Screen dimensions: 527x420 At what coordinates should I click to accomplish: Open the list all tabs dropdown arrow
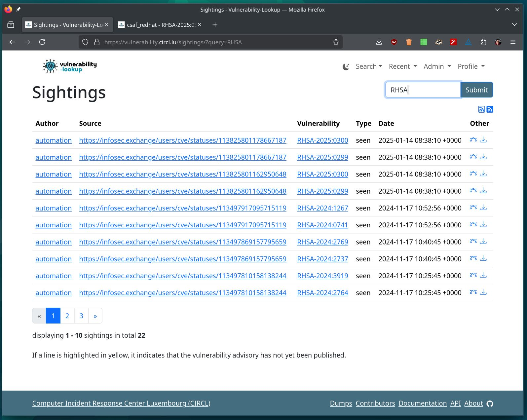(x=514, y=25)
